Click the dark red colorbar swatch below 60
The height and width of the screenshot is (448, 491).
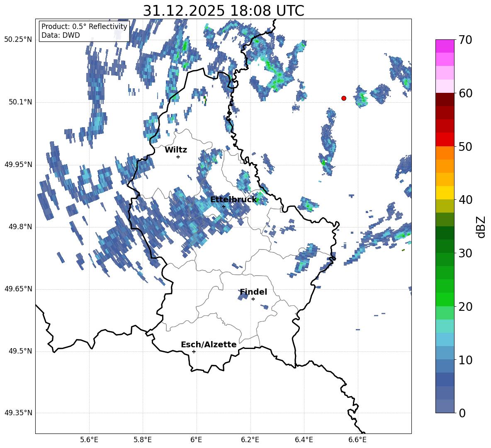[445, 99]
